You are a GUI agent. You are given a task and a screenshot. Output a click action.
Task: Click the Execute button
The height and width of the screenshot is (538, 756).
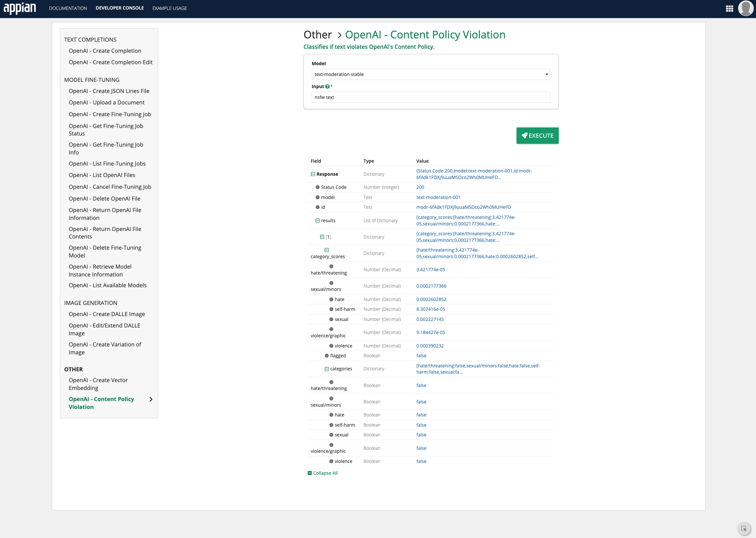[x=537, y=136]
